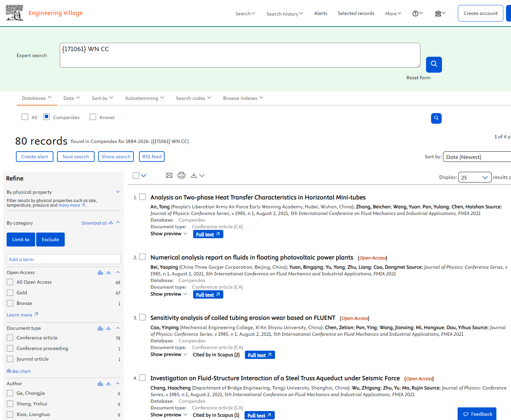Viewport: 511px width, 420px height.
Task: Show Open Access facet bar chart icon
Action: (x=100, y=273)
